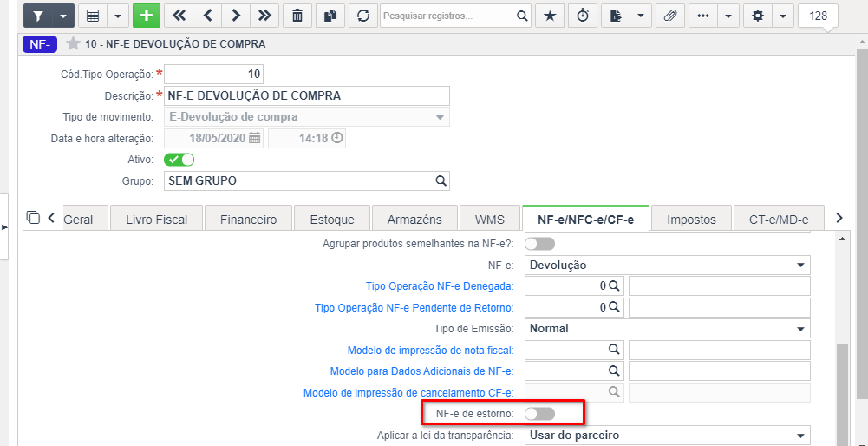The height and width of the screenshot is (446, 868).
Task: Duplicate the current record
Action: click(330, 16)
